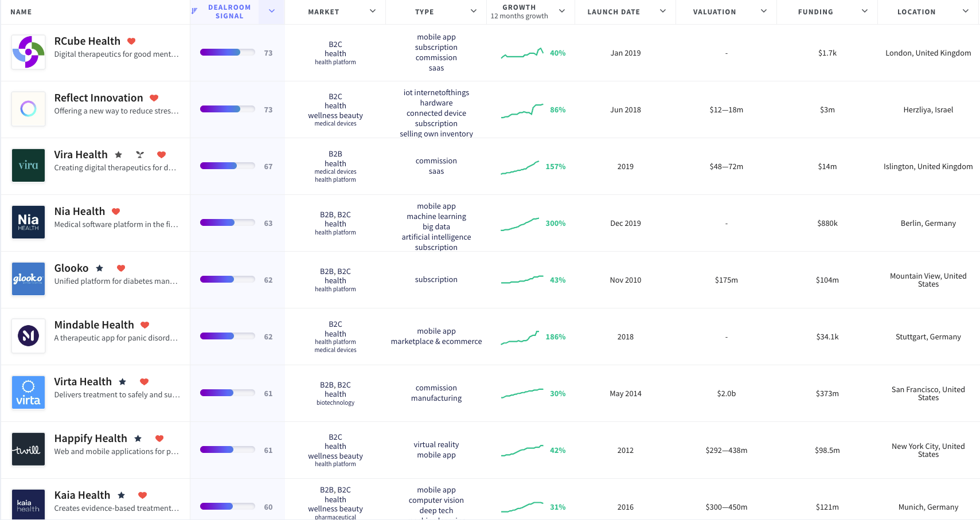Click the sprout icon beside Vira Health
980x520 pixels.
[139, 154]
